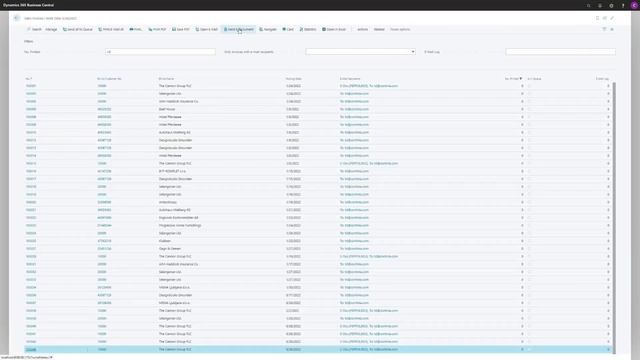Open help question mark in top bar
Screen dimensions: 640x360
coord(623,5)
